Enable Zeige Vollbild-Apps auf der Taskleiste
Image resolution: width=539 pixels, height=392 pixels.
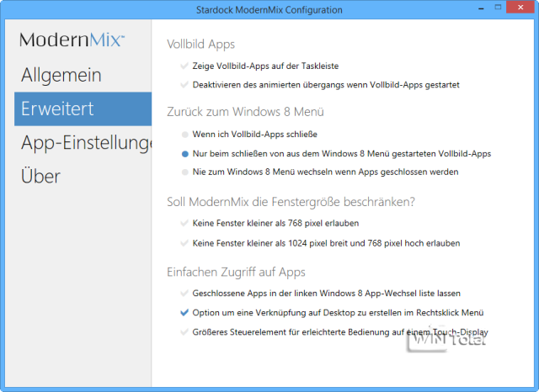point(184,66)
